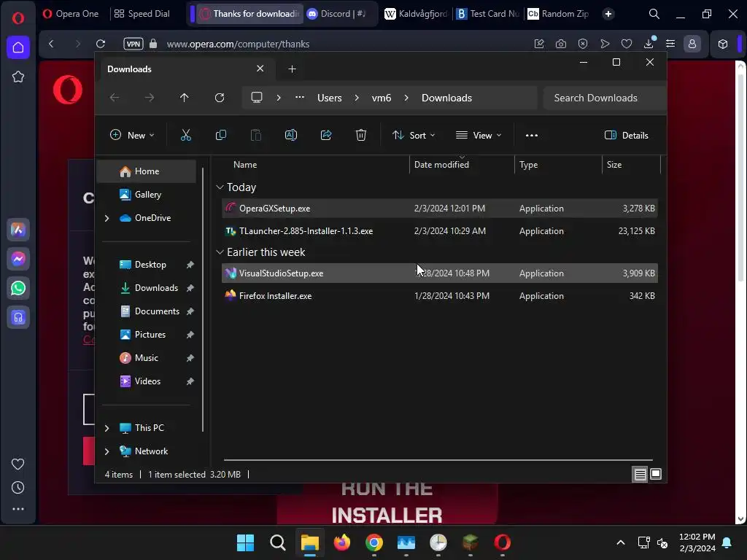Viewport: 747px width, 560px height.
Task: Open Opera history clock icon in sidebar
Action: point(18,488)
